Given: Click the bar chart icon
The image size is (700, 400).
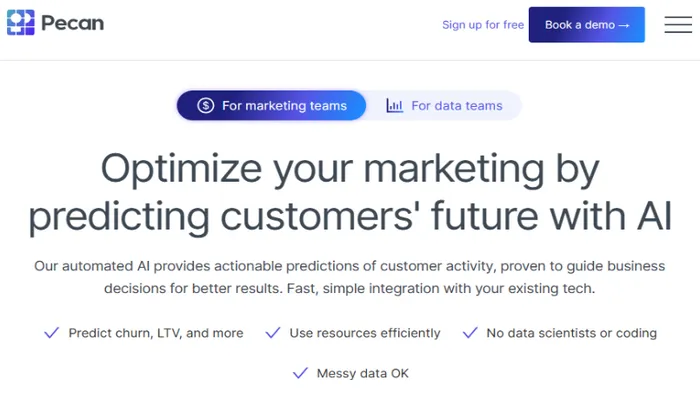Looking at the screenshot, I should click(395, 105).
